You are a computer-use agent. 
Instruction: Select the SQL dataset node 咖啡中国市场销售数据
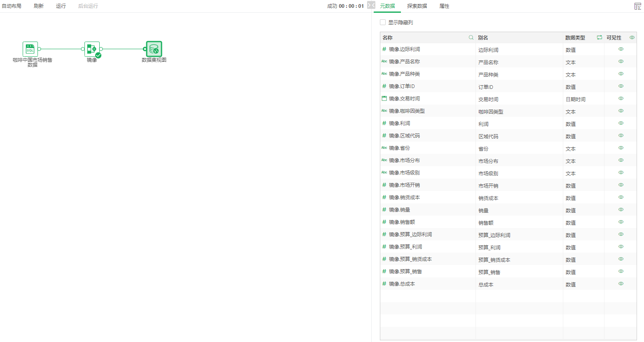click(x=30, y=49)
